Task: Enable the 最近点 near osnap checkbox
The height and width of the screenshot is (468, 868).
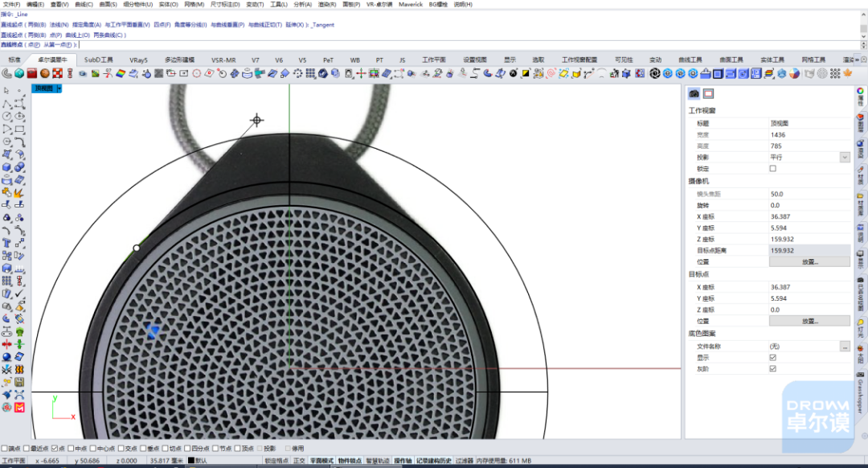Action: [27, 448]
